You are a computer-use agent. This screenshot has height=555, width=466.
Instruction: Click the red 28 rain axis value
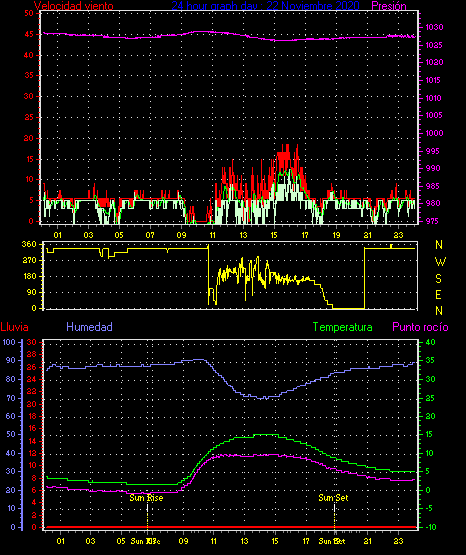pos(32,354)
